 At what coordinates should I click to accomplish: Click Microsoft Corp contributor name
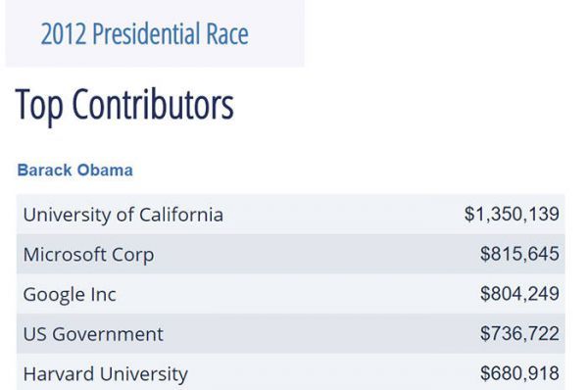coord(88,255)
